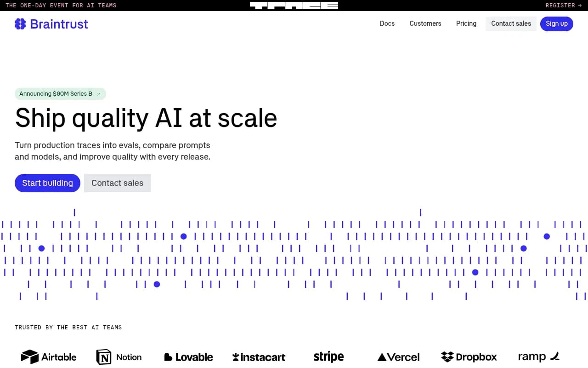Select the Airtable logo
The image size is (588, 368).
(48, 356)
